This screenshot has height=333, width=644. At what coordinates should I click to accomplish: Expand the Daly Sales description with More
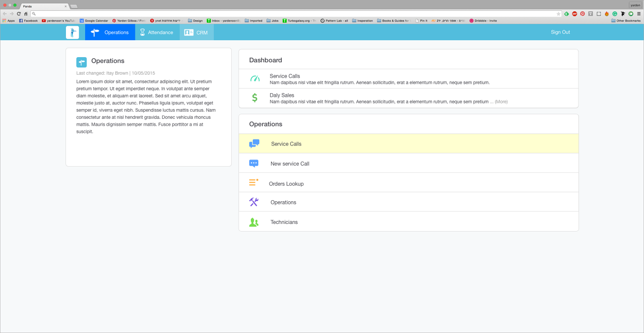pyautogui.click(x=500, y=101)
